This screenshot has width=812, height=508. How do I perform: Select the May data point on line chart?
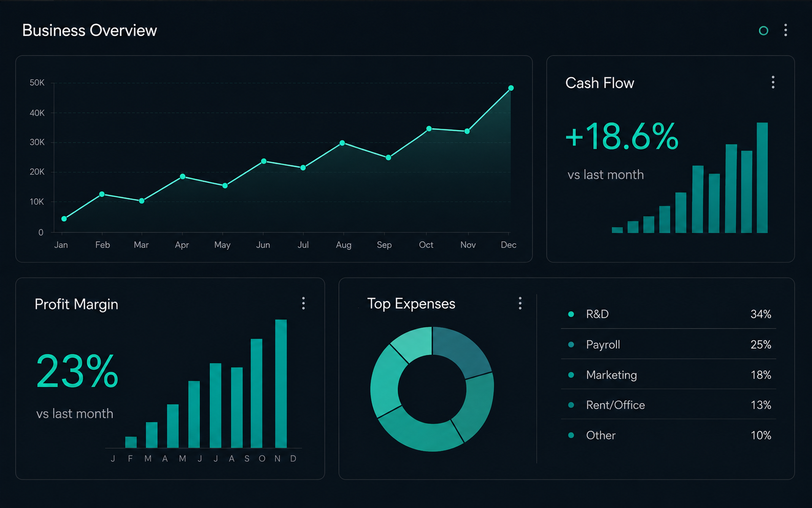[x=225, y=185]
